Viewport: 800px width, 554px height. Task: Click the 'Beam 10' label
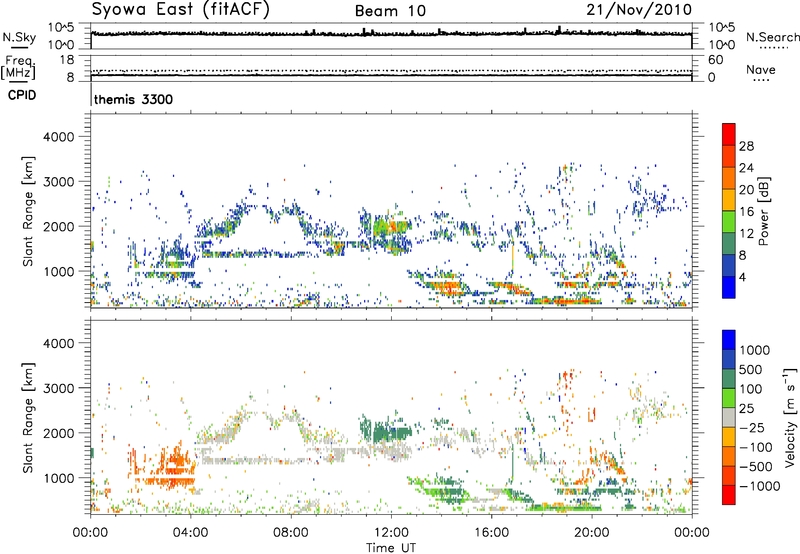tap(390, 11)
